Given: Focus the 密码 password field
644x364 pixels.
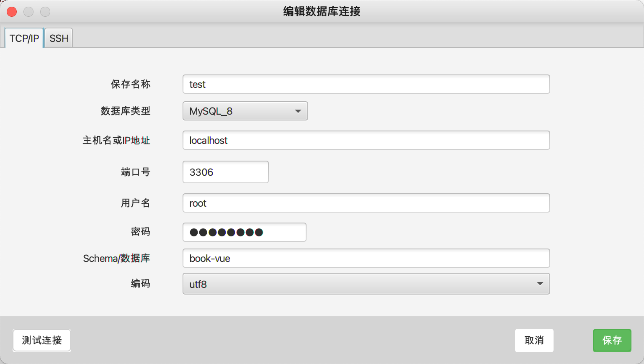Looking at the screenshot, I should (244, 232).
